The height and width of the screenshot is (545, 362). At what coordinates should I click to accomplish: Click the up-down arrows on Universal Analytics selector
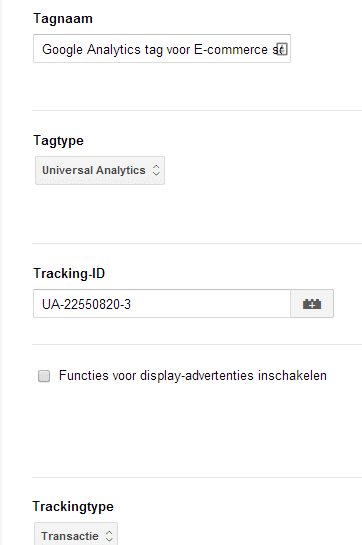click(156, 170)
